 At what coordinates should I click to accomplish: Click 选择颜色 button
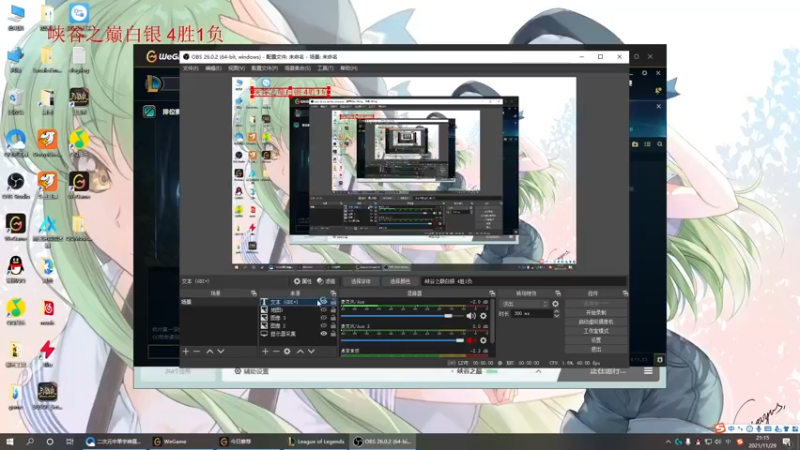(400, 281)
